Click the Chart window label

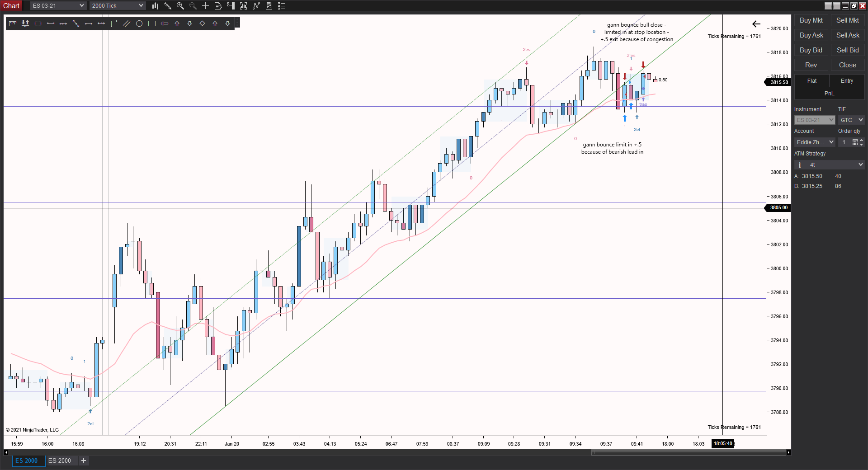pos(11,6)
